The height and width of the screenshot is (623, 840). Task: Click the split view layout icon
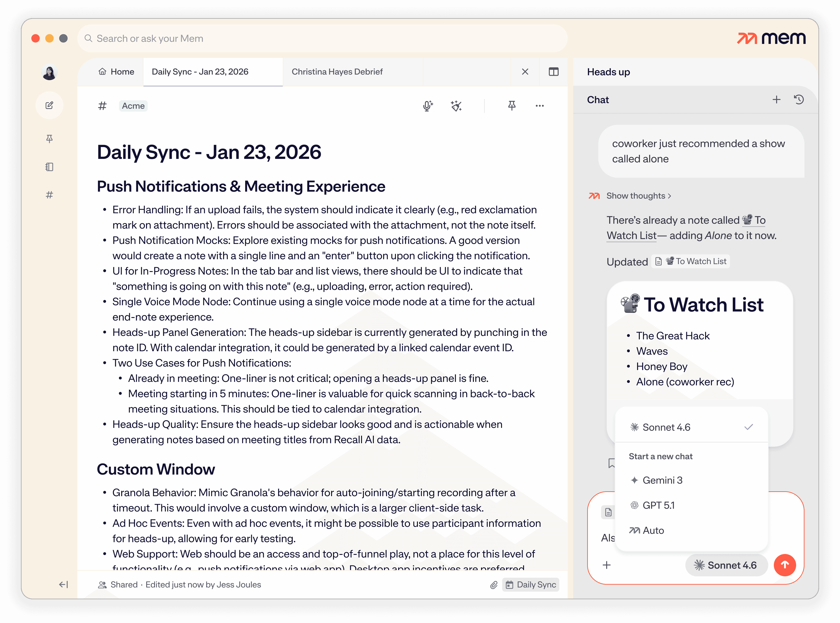[x=553, y=72]
